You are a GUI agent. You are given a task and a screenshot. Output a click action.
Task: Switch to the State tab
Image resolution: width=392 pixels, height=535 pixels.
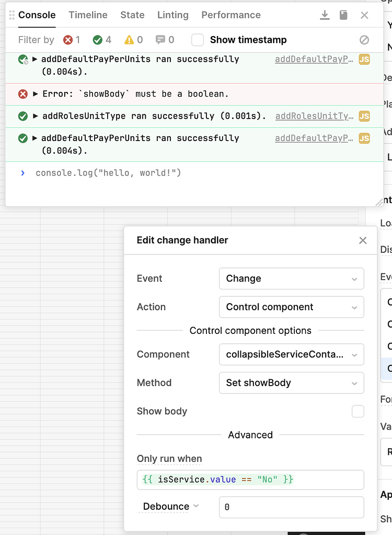click(x=132, y=15)
